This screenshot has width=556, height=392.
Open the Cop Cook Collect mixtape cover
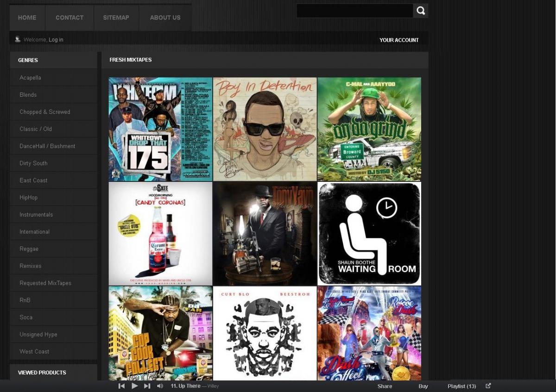pyautogui.click(x=160, y=333)
